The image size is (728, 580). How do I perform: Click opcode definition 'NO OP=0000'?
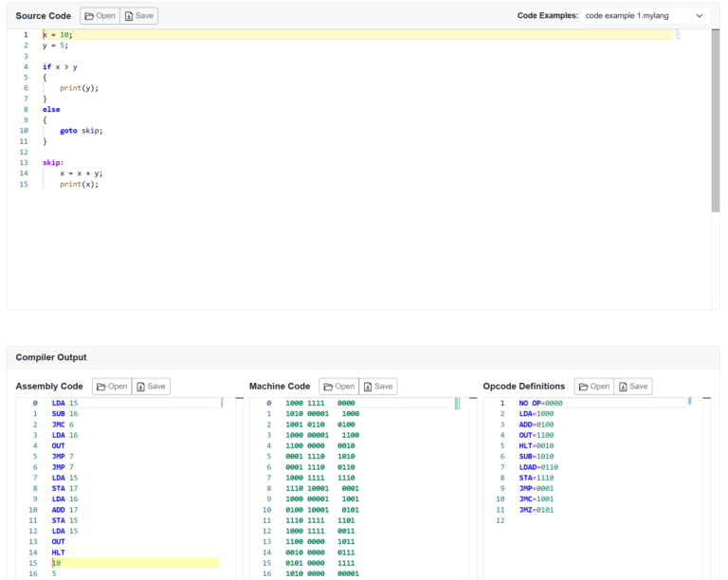point(540,403)
